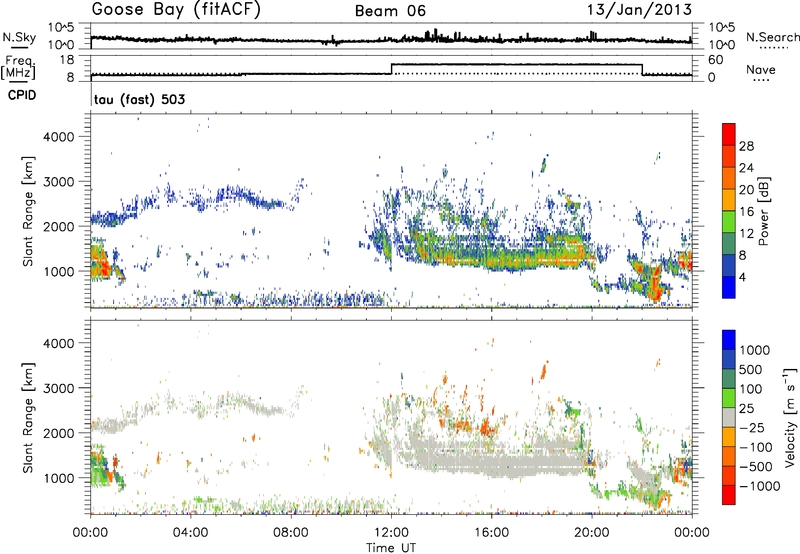Click the "18" frequency axis tick
The height and width of the screenshot is (554, 800).
click(67, 60)
